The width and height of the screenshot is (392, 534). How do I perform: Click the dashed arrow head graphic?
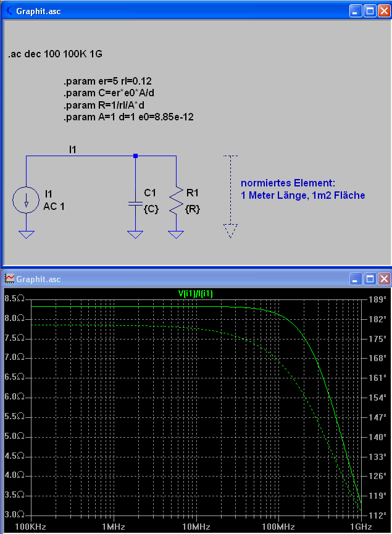click(x=230, y=230)
